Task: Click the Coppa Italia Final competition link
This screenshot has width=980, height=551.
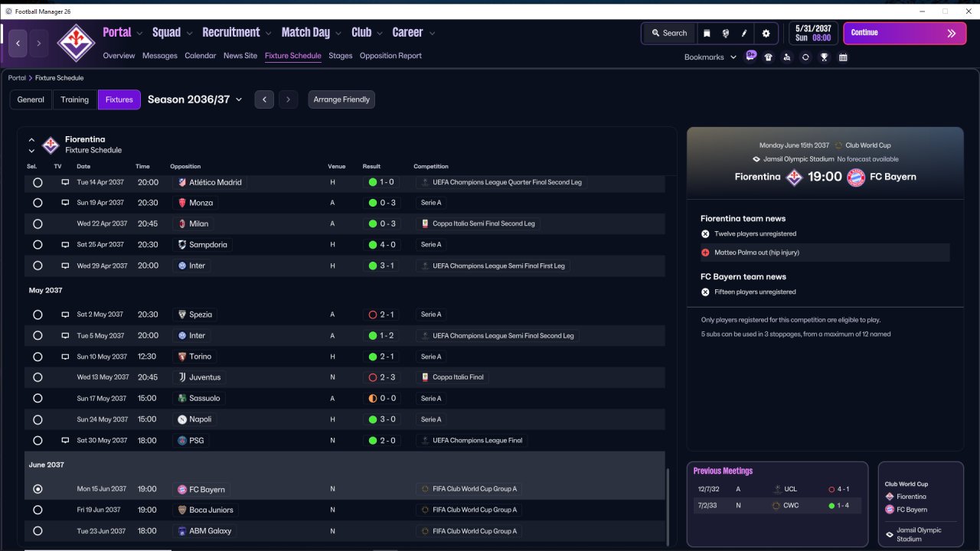Action: tap(453, 377)
